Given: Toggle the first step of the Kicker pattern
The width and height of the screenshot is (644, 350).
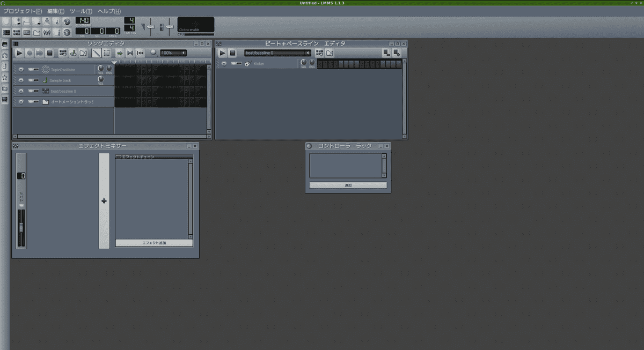Looking at the screenshot, I should point(320,64).
